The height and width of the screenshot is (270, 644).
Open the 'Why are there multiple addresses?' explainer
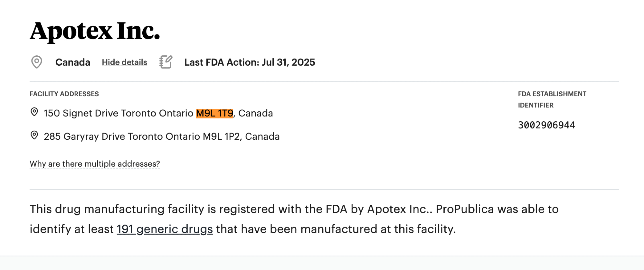point(95,164)
